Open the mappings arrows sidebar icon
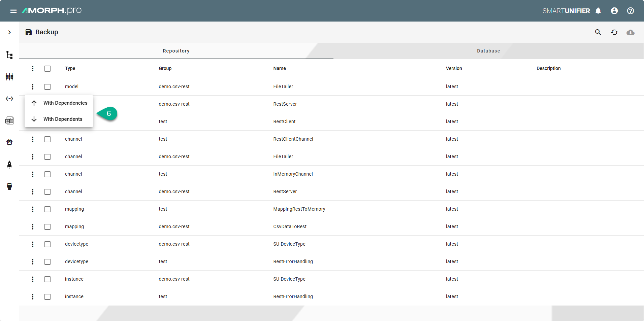Screen dimensions: 644x321 pyautogui.click(x=9, y=99)
